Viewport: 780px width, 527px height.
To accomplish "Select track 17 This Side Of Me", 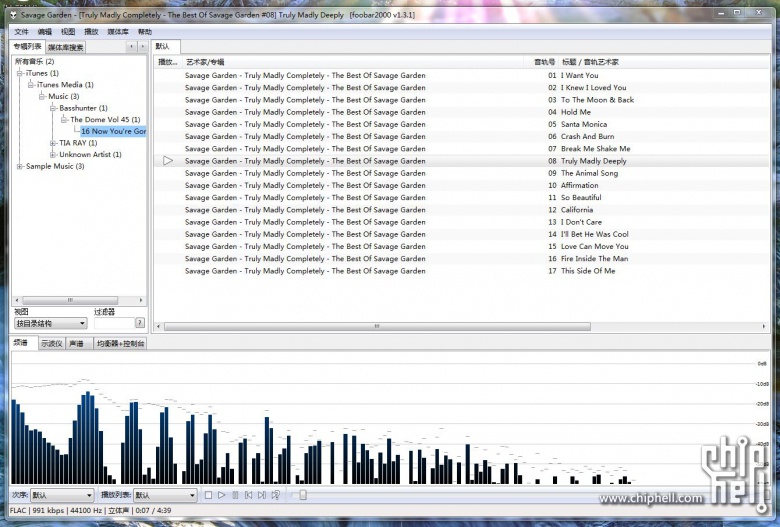I will click(x=461, y=271).
